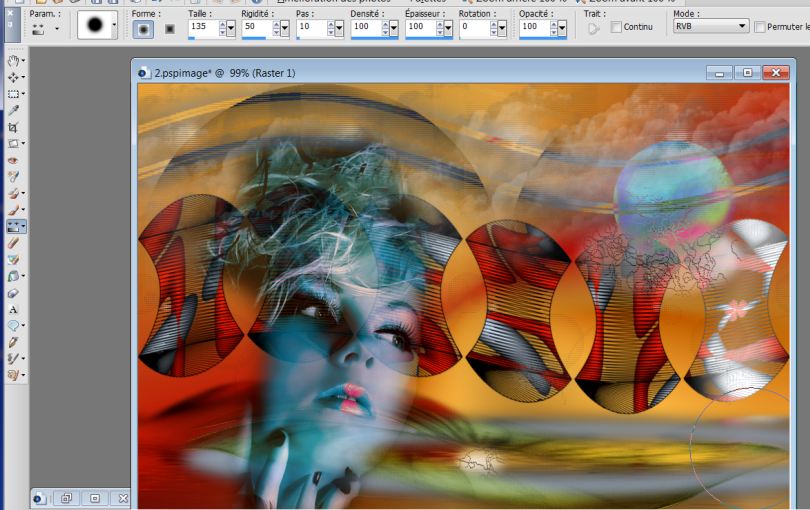Select the Paint Brush tool
The height and width of the screenshot is (510, 810).
(13, 210)
